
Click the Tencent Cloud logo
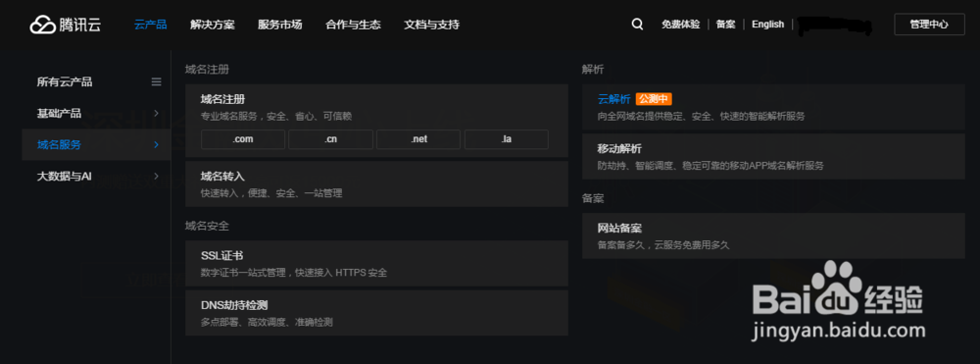(65, 25)
